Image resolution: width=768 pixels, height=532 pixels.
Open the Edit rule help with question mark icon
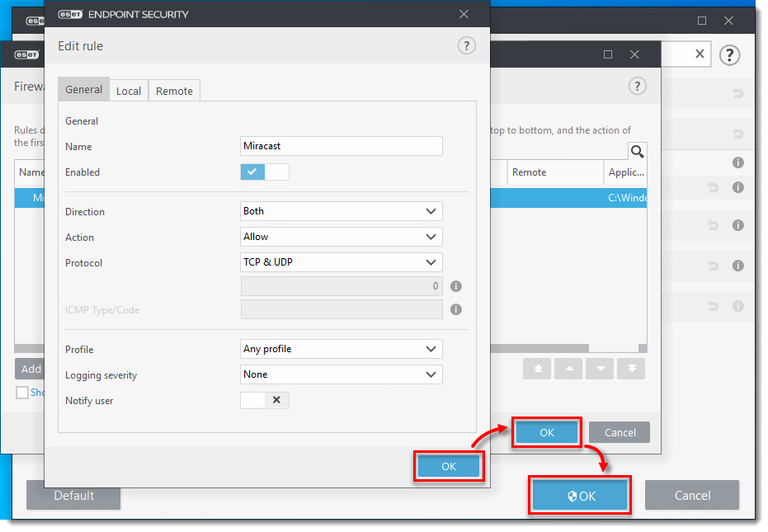(466, 45)
